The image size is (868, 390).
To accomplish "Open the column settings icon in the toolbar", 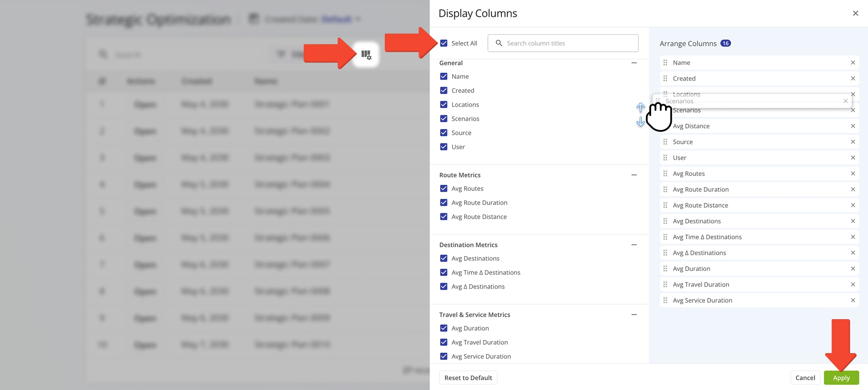I will tap(366, 55).
